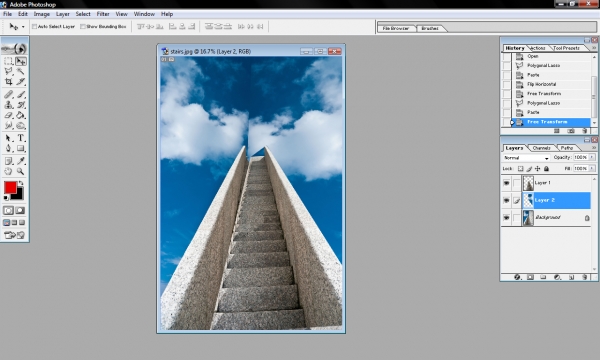Open the Opacity slider arrow
Image resolution: width=600 pixels, height=360 pixels.
pyautogui.click(x=592, y=157)
